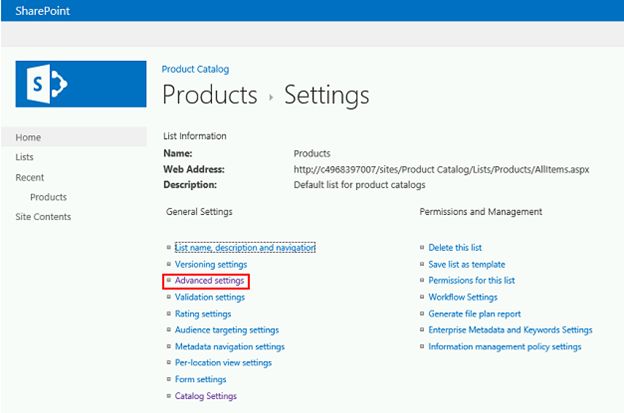Open Catalog Settings link
The height and width of the screenshot is (413, 624).
(x=206, y=396)
